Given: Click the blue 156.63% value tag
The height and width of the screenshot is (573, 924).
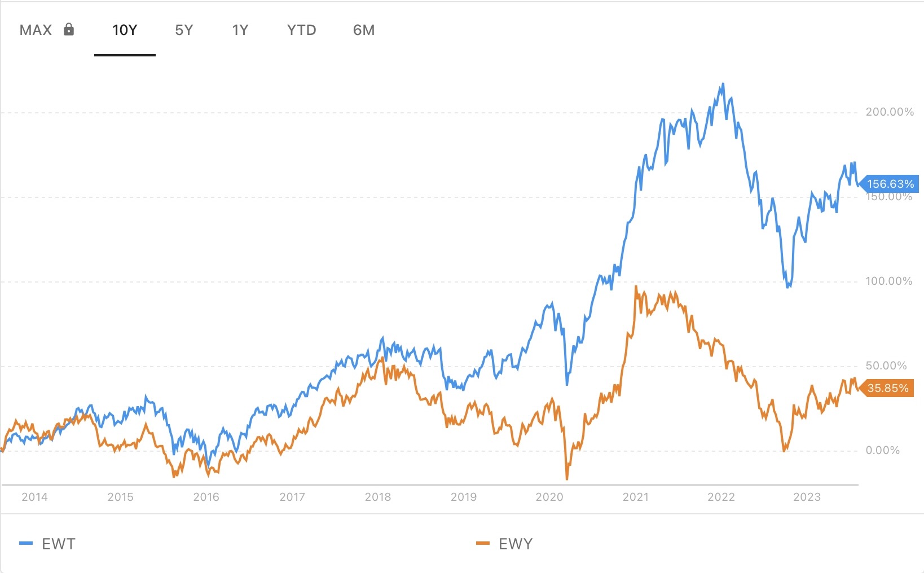Looking at the screenshot, I should pos(890,184).
